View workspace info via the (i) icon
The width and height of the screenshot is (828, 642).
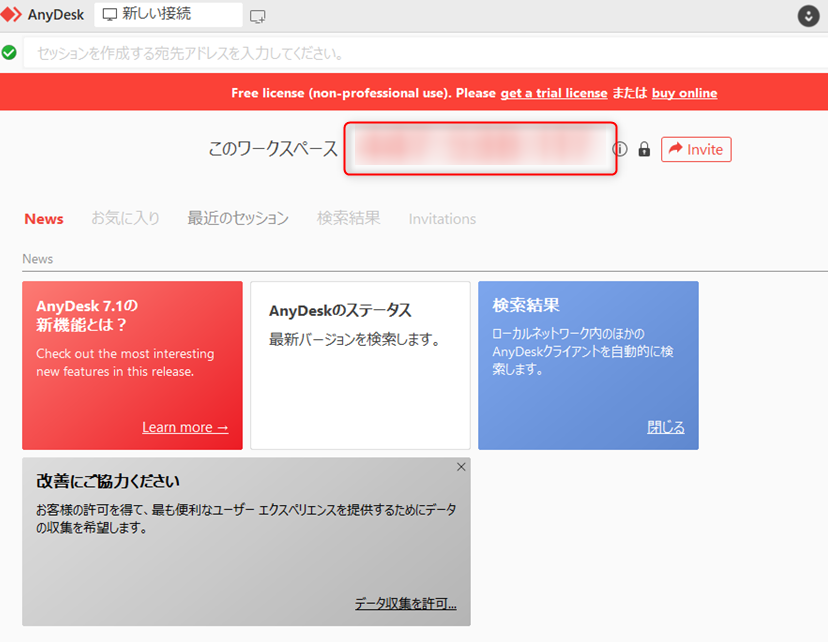click(x=621, y=148)
